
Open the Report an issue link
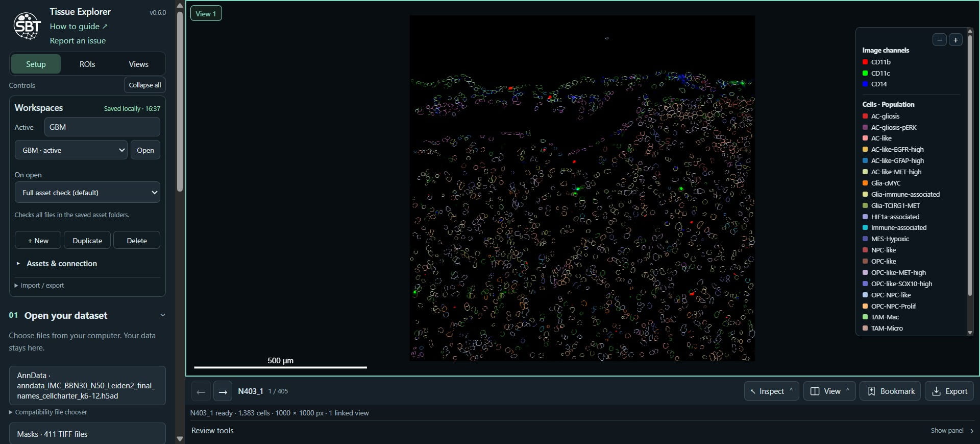point(78,41)
